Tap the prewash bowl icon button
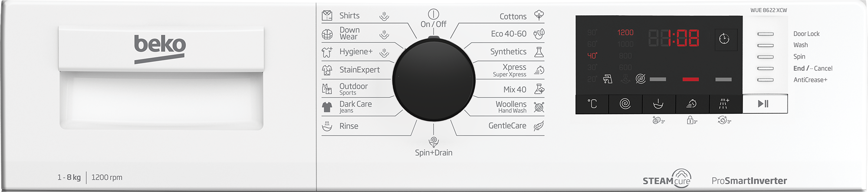Viewport: 868px width, 192px height. tap(658, 104)
